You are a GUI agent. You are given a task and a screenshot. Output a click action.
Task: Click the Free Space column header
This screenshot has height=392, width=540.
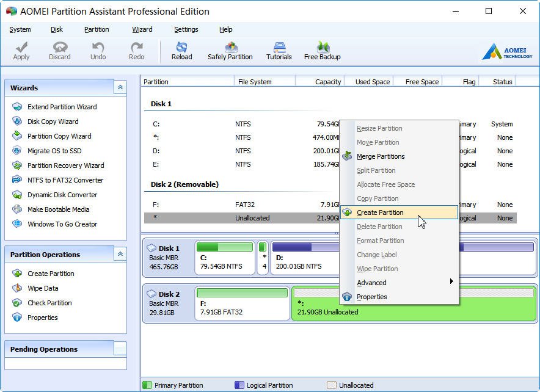[x=418, y=82]
